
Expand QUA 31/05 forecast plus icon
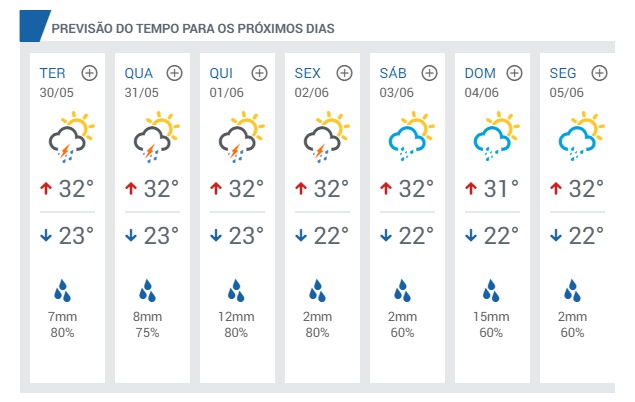[x=175, y=73]
